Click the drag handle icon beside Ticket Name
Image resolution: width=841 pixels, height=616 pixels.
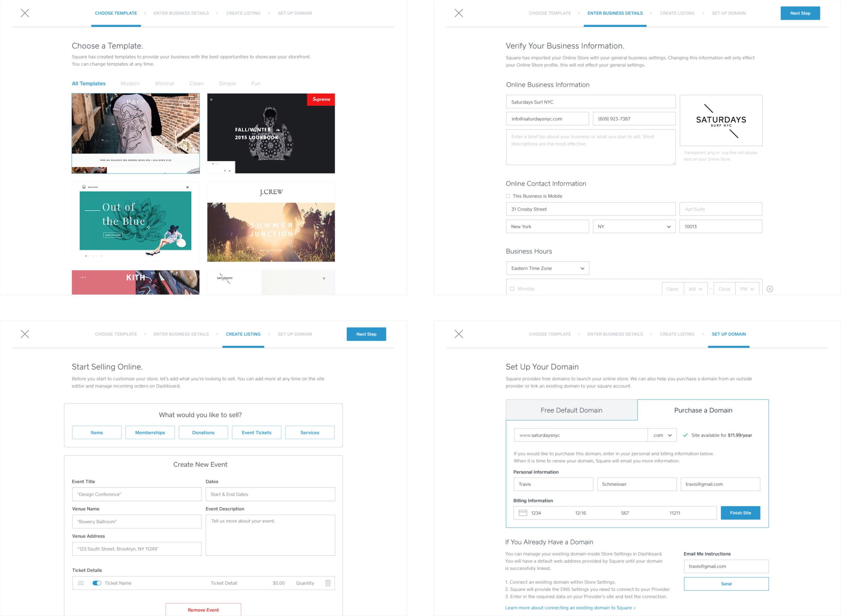[x=81, y=583]
